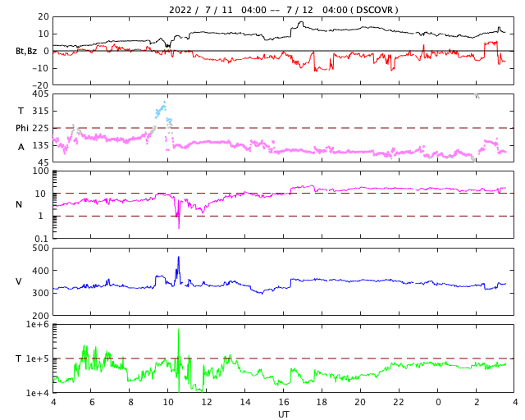Select the 400 tick on V axis
Viewport: 525px width, 420px height.
click(x=40, y=271)
